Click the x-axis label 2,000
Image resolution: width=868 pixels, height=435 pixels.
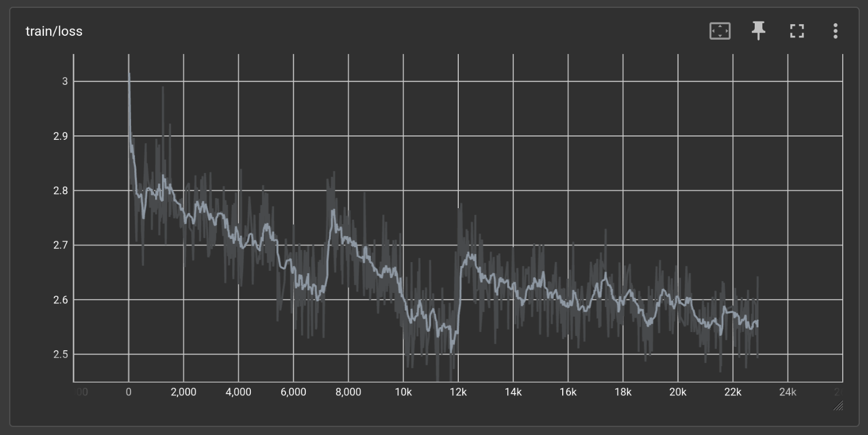tap(184, 392)
